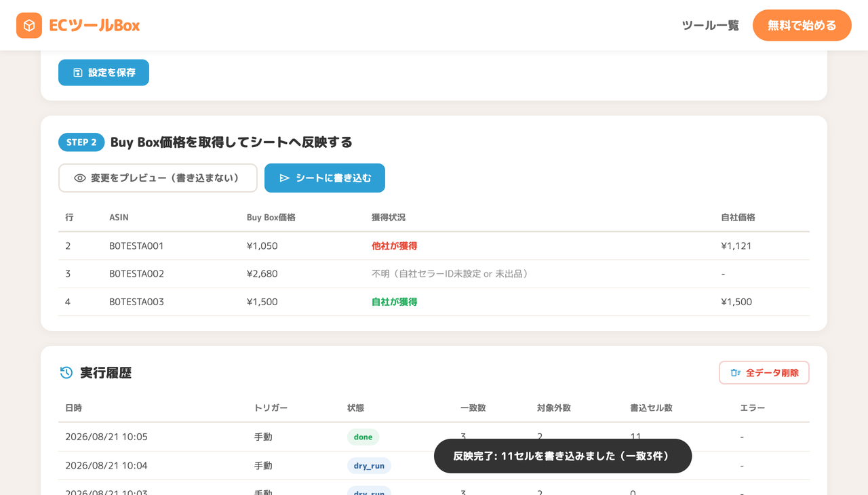Click 変更をプレビュー（書き込まない） button
The width and height of the screenshot is (868, 495).
click(x=158, y=178)
